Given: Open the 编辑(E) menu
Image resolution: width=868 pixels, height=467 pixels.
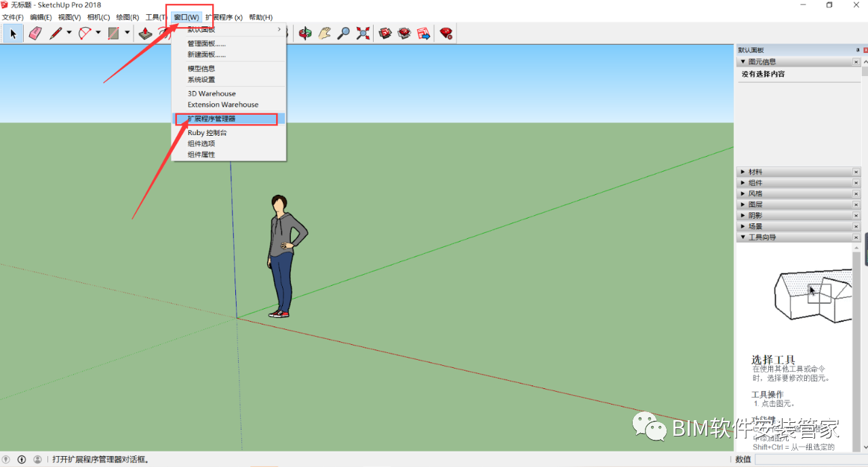Looking at the screenshot, I should point(41,17).
